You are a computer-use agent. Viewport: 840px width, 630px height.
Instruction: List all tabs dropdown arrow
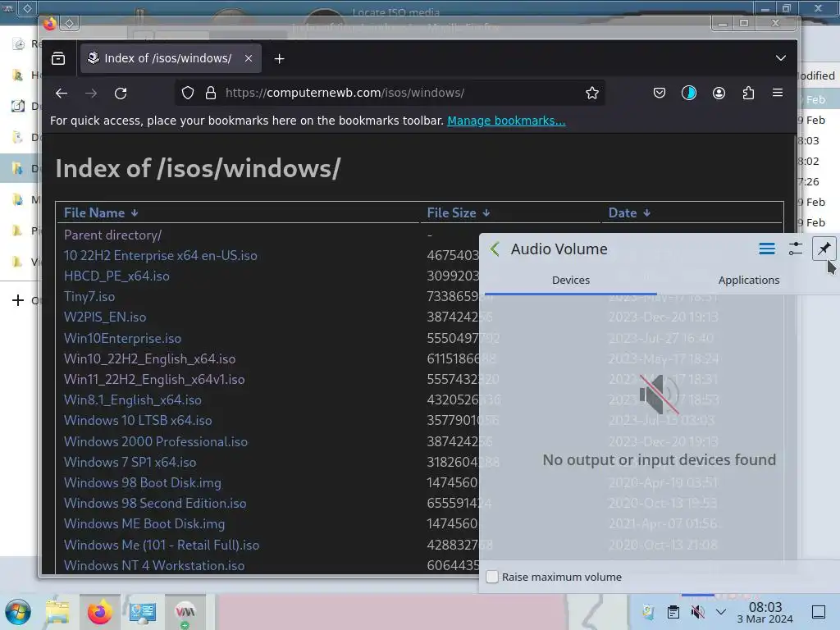781,58
